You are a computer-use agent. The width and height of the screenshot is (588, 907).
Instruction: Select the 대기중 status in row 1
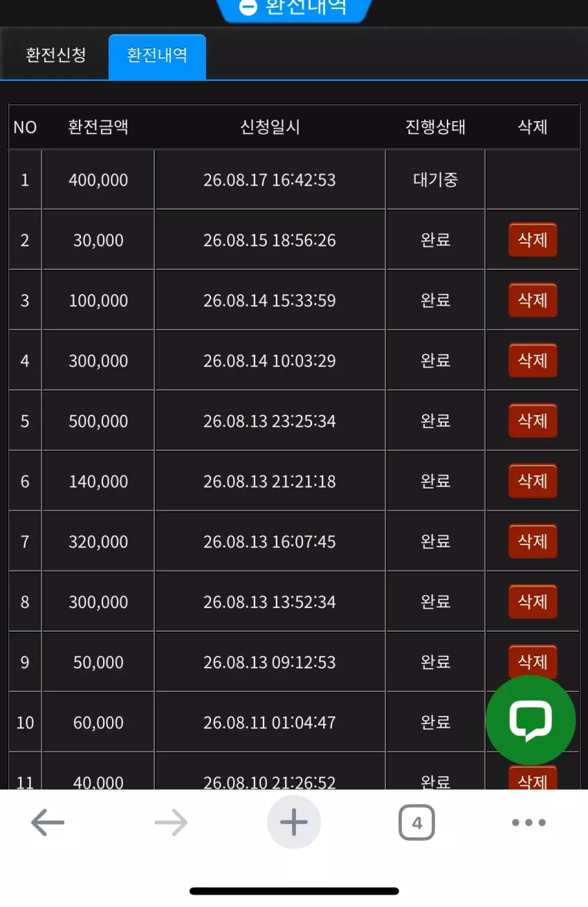coord(436,180)
